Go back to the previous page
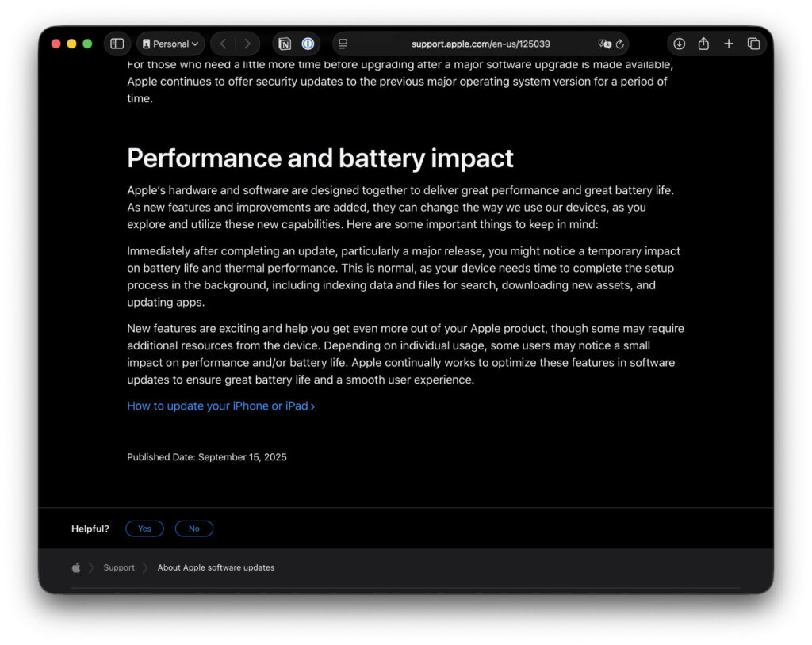 224,44
